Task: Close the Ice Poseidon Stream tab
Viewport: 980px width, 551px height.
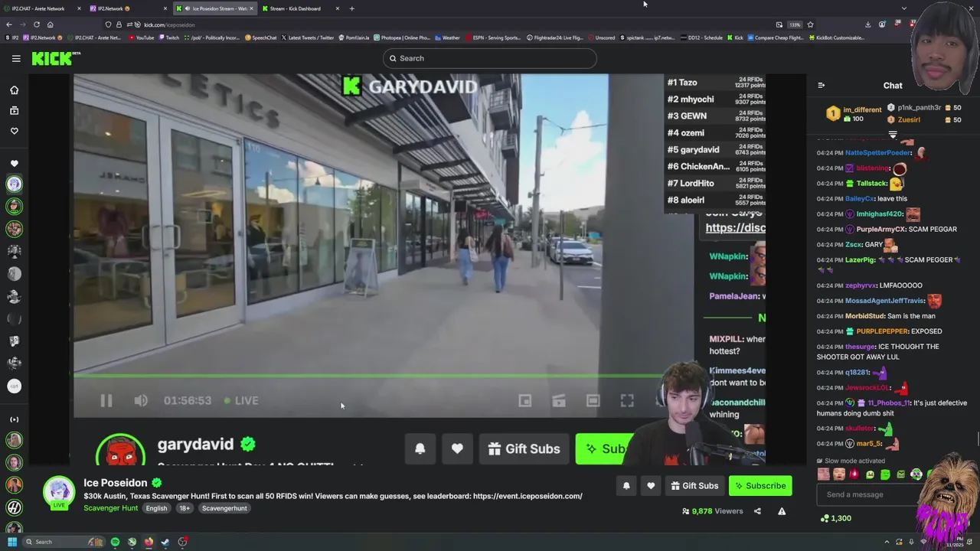Action: tap(251, 8)
